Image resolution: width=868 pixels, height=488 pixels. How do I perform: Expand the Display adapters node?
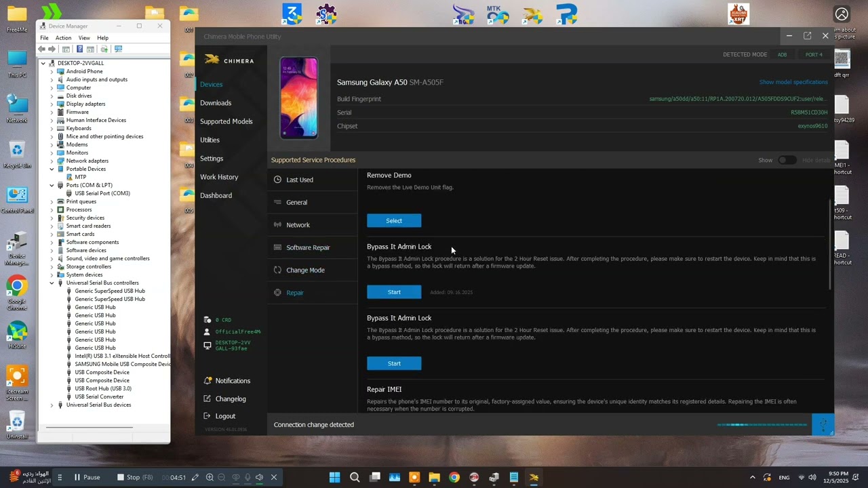click(x=52, y=104)
